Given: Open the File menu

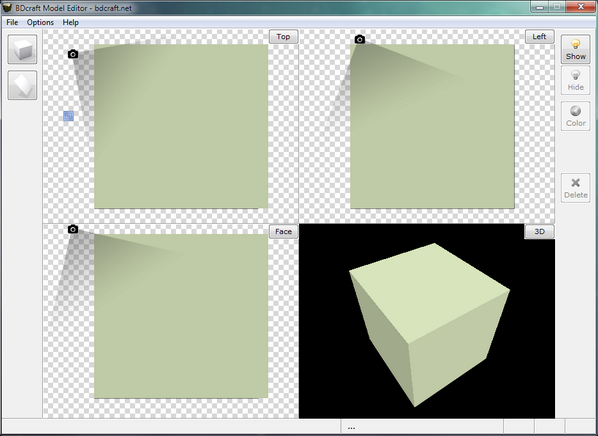Looking at the screenshot, I should 12,22.
